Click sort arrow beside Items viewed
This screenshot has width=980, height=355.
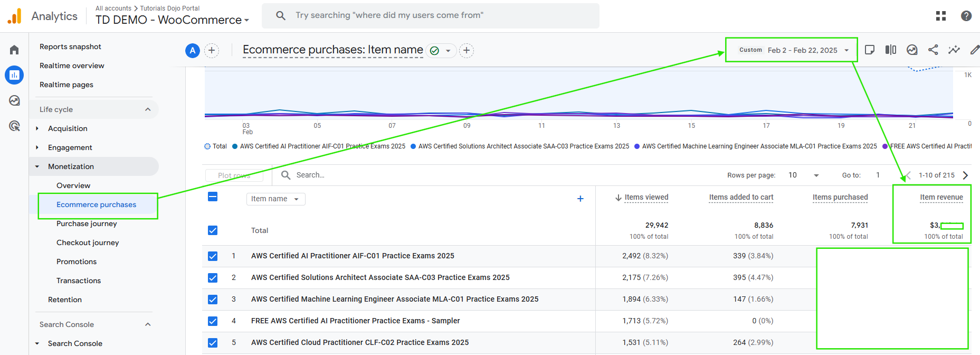point(618,198)
